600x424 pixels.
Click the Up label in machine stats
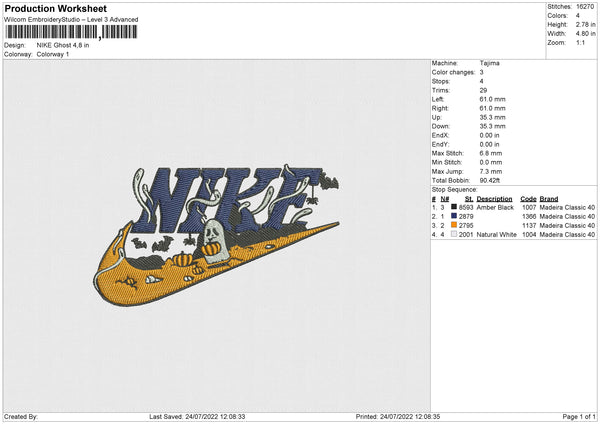click(x=436, y=117)
